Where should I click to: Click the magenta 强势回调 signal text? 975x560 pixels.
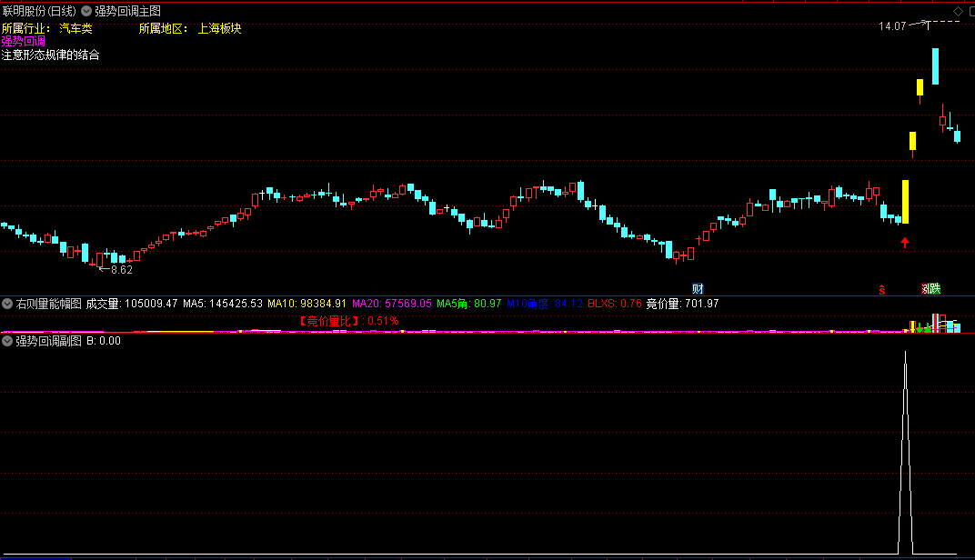point(23,42)
